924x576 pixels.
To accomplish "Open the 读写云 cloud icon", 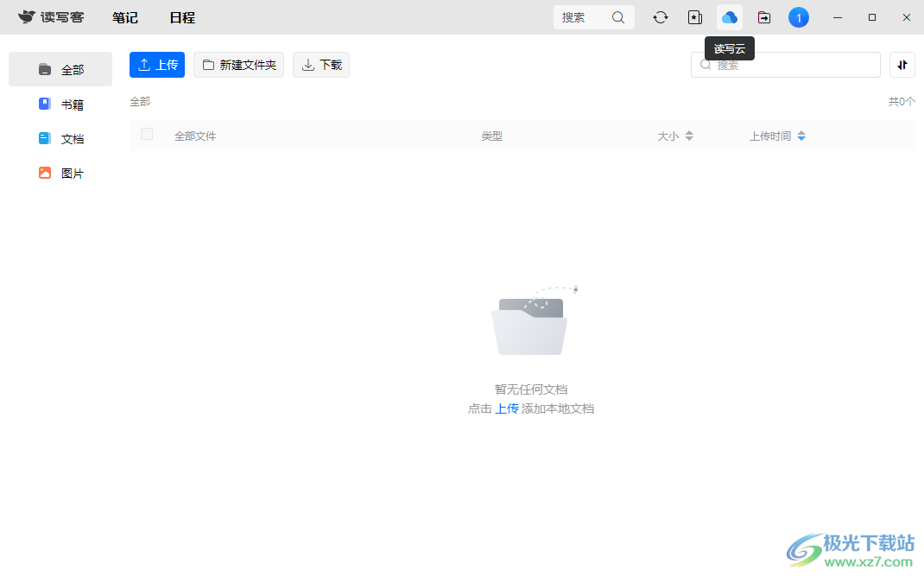I will (730, 17).
